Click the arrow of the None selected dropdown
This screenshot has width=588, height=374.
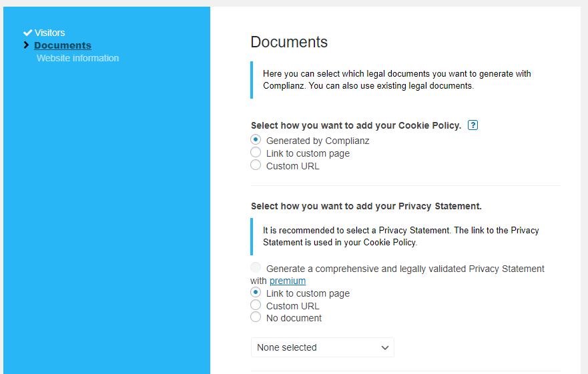pyautogui.click(x=384, y=347)
